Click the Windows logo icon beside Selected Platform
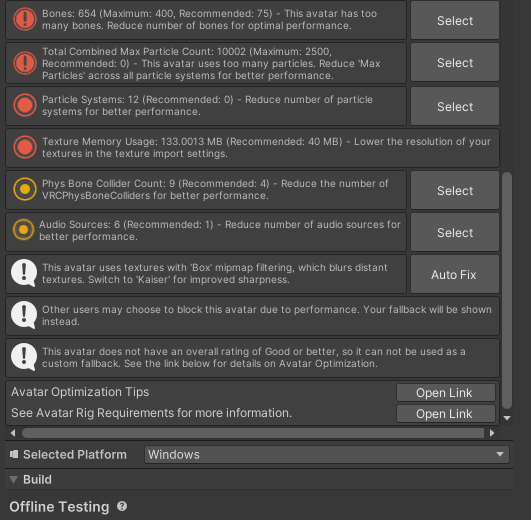The width and height of the screenshot is (531, 520). pos(14,454)
